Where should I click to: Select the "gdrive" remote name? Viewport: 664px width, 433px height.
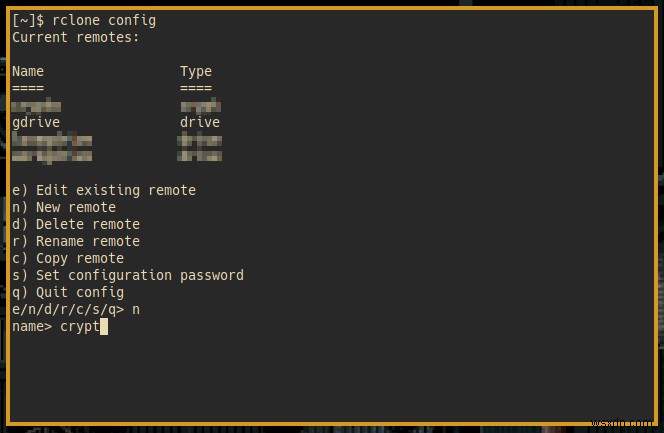coord(36,122)
